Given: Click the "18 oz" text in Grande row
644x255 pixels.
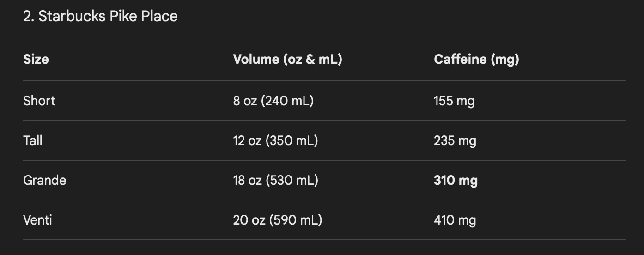Looking at the screenshot, I should pyautogui.click(x=247, y=180).
